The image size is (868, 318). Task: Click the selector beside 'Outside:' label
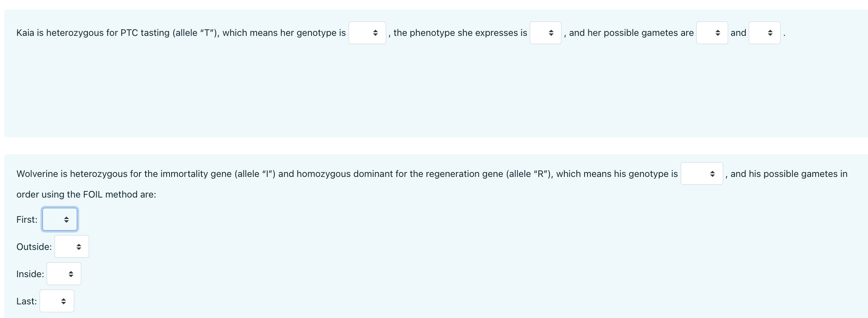coord(72,246)
